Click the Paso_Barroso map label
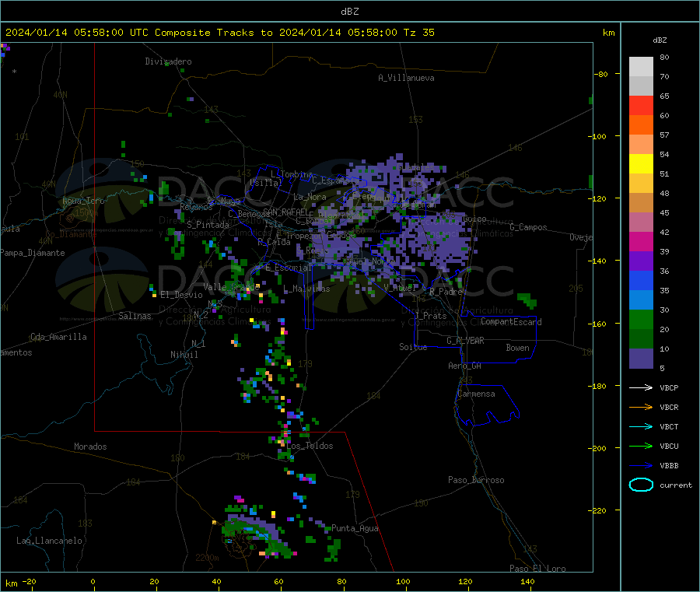Screen dimensions: 700x592 point(476,480)
